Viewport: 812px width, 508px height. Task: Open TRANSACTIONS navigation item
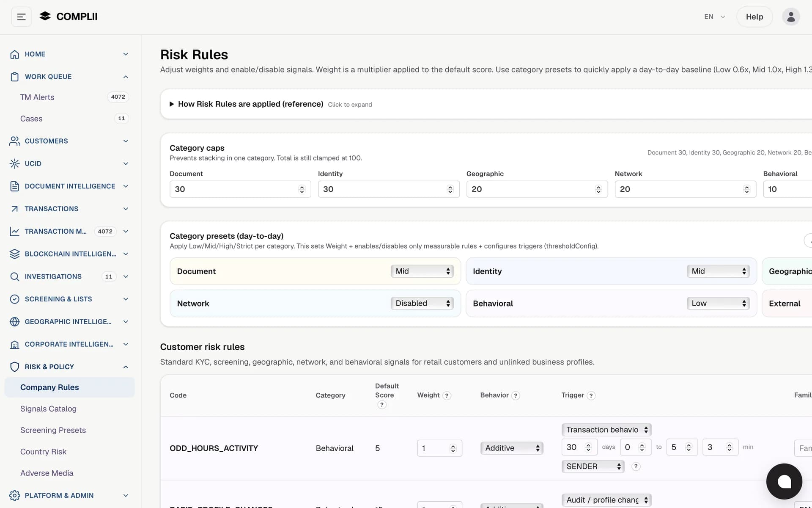pyautogui.click(x=70, y=209)
